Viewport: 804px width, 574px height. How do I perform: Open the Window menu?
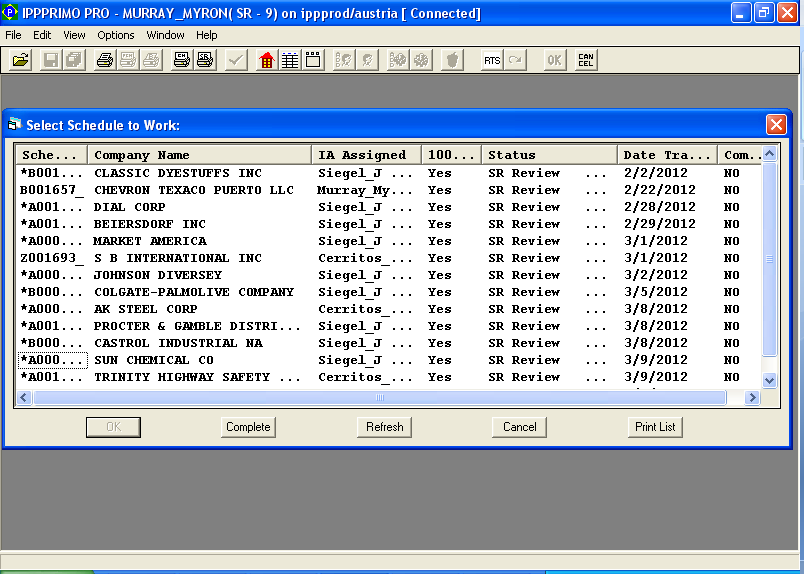(x=165, y=35)
